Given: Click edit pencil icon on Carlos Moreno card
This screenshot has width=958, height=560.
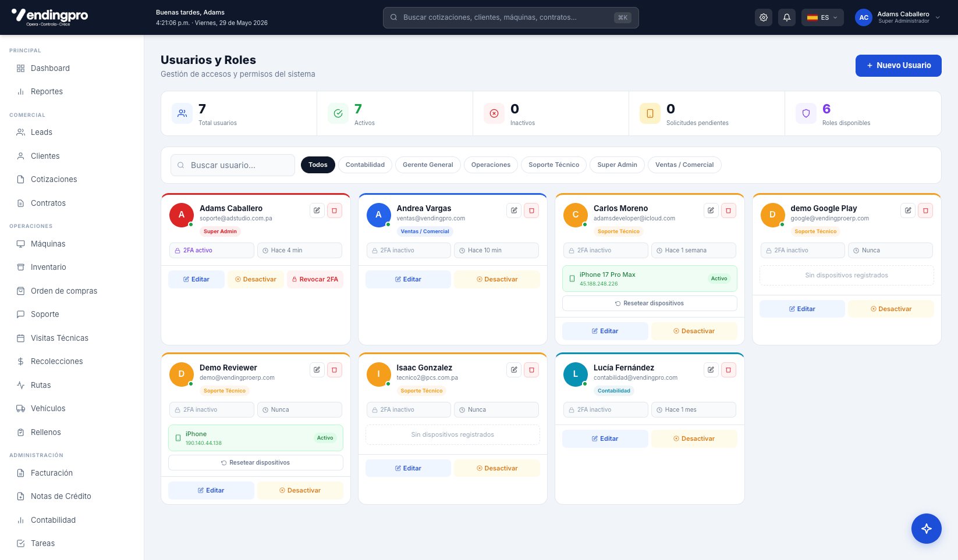Looking at the screenshot, I should pyautogui.click(x=711, y=211).
